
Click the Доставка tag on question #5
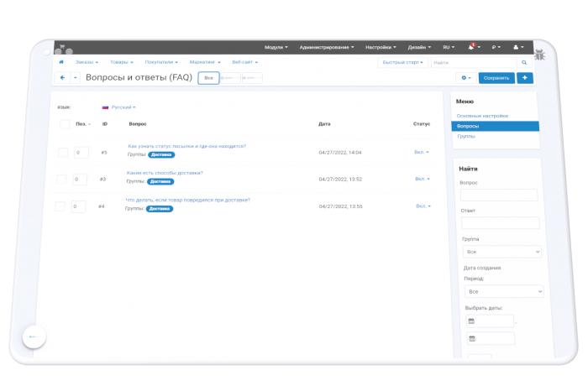[x=161, y=154]
